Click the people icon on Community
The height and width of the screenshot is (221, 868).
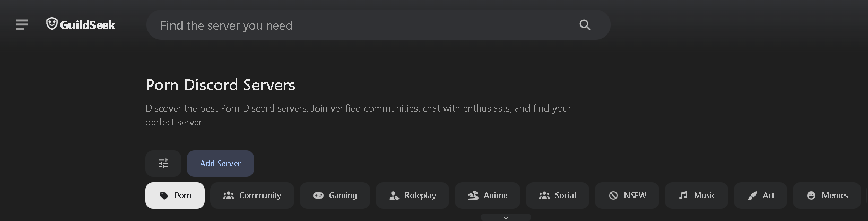(229, 195)
